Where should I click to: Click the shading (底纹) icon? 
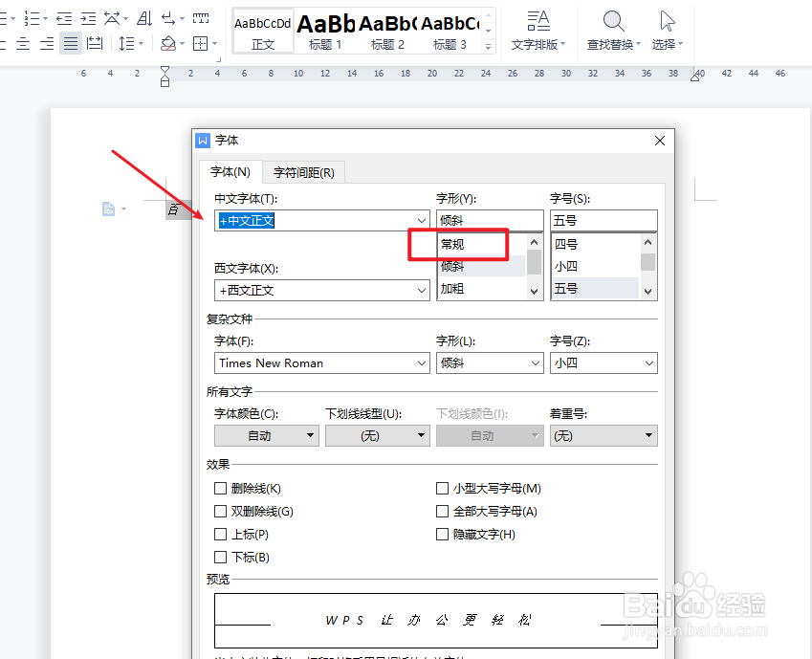168,43
